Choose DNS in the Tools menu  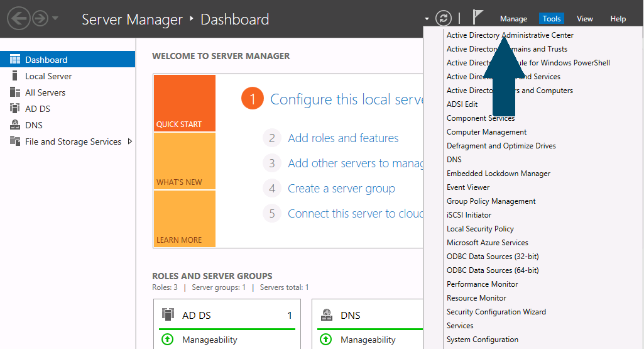click(x=454, y=160)
